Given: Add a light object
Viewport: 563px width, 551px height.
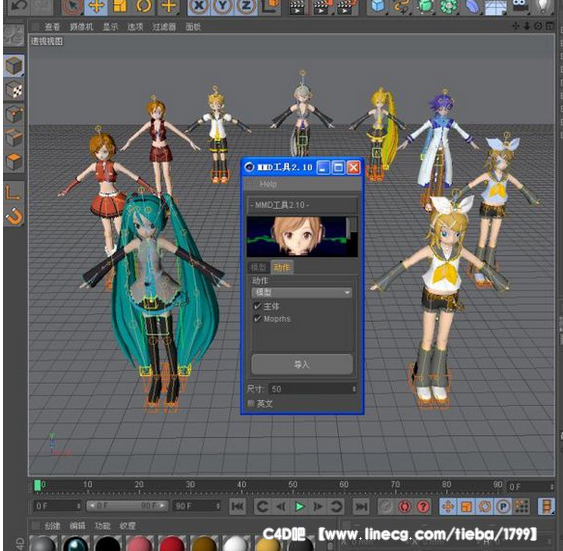Looking at the screenshot, I should tap(543, 6).
